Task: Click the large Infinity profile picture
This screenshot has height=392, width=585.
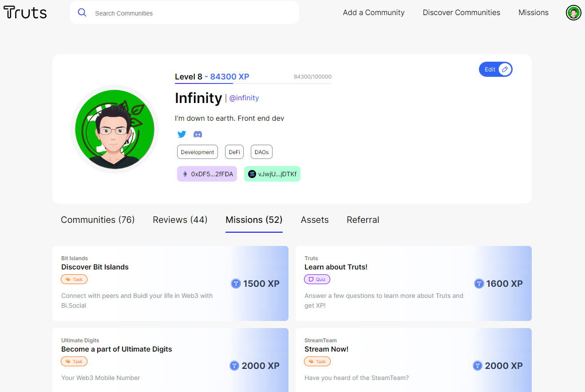Action: point(115,129)
